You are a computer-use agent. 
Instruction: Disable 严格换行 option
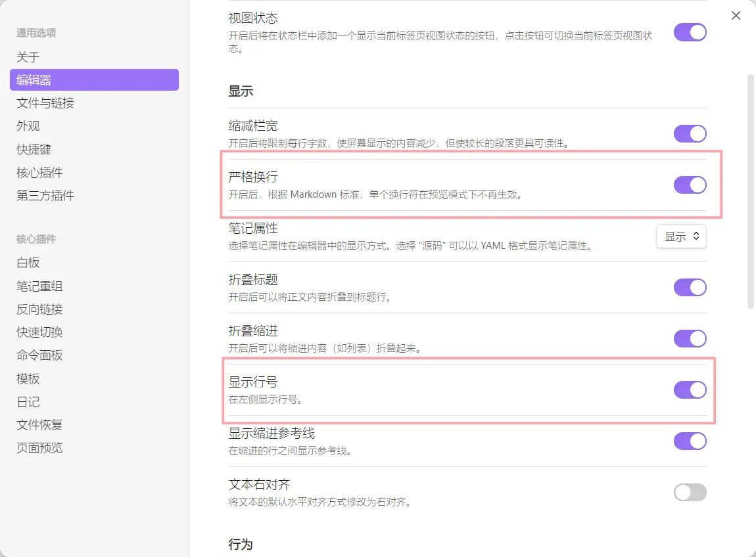690,185
